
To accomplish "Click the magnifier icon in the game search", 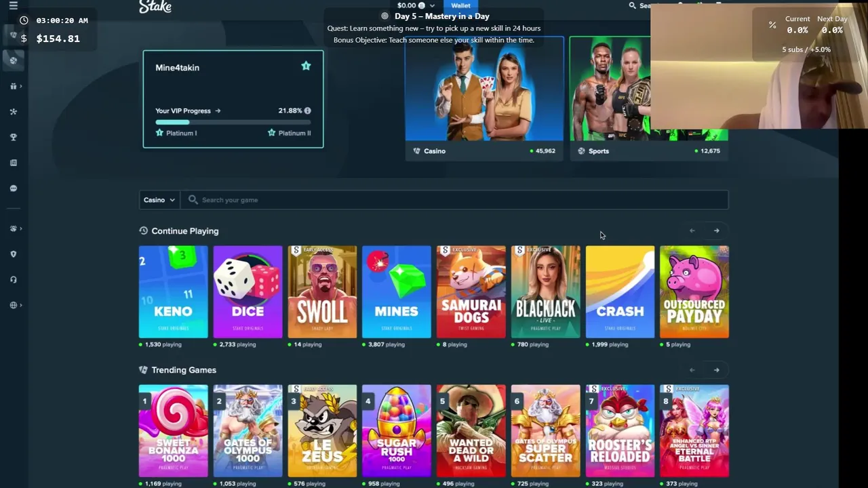I will [x=193, y=200].
